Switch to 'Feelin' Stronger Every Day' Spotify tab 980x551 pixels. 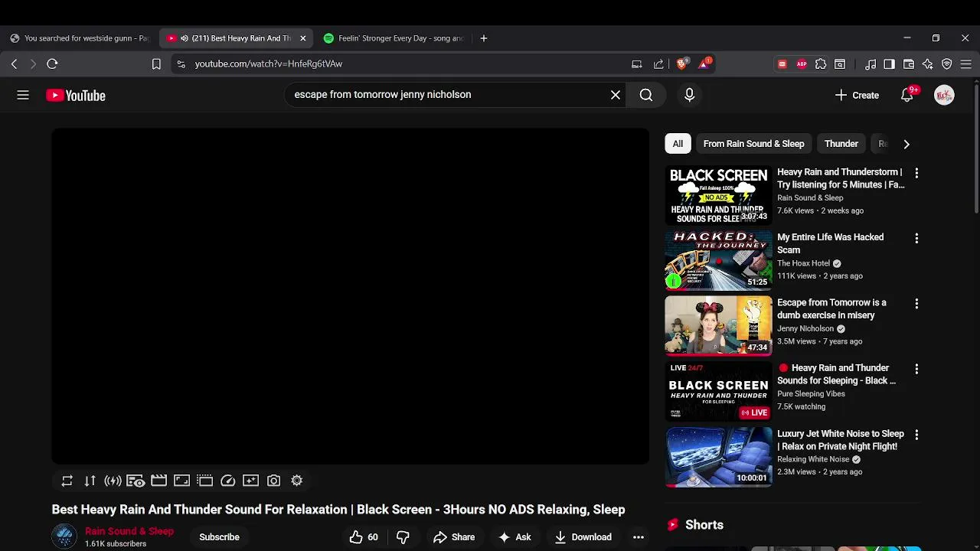(394, 38)
